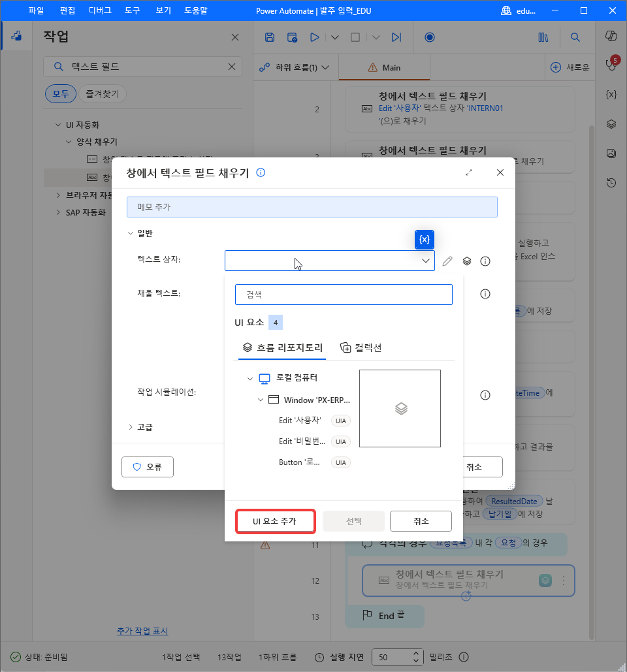This screenshot has width=627, height=672.
Task: Click the UI element layers icon beside 텍스트 상자
Action: (x=467, y=261)
